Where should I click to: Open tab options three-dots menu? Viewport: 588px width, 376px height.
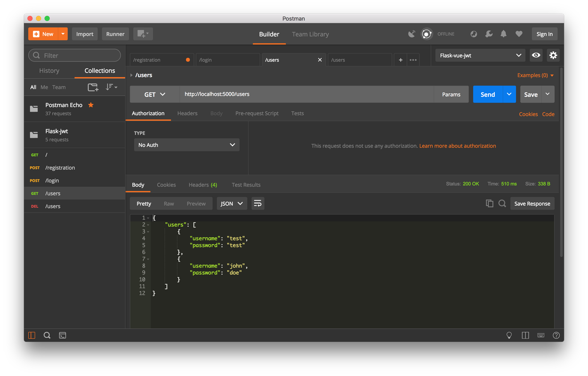[413, 60]
